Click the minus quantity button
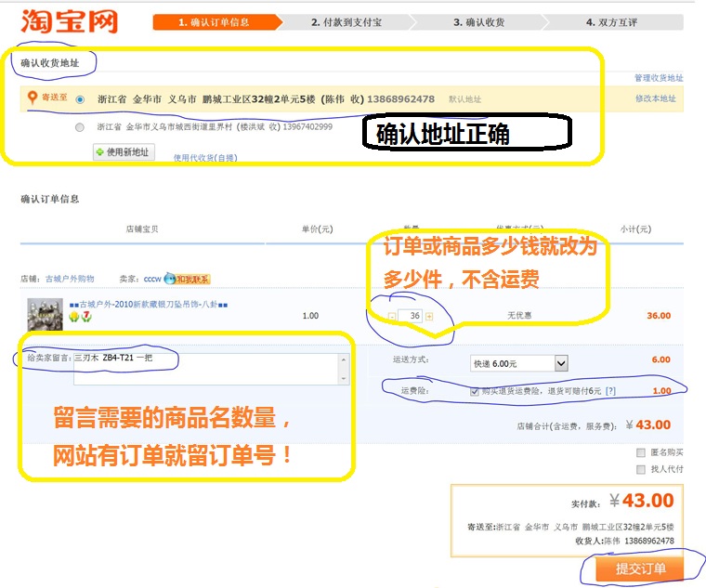The image size is (706, 588). point(392,317)
